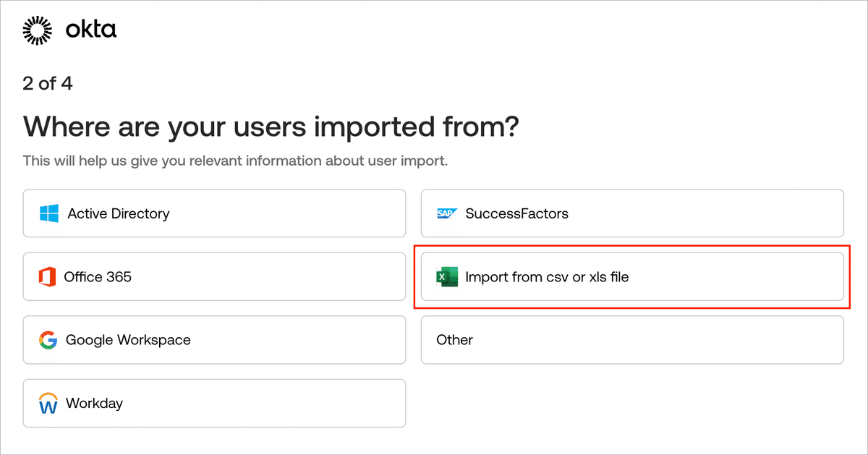This screenshot has width=868, height=455.
Task: Click the "2 of 4" step indicator text
Action: 48,84
